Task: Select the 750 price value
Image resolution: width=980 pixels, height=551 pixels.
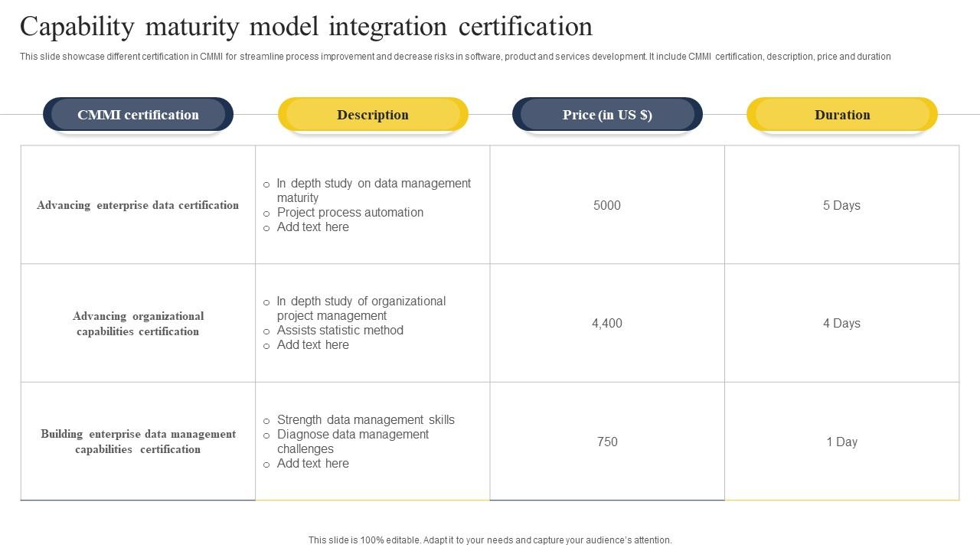Action: 606,442
